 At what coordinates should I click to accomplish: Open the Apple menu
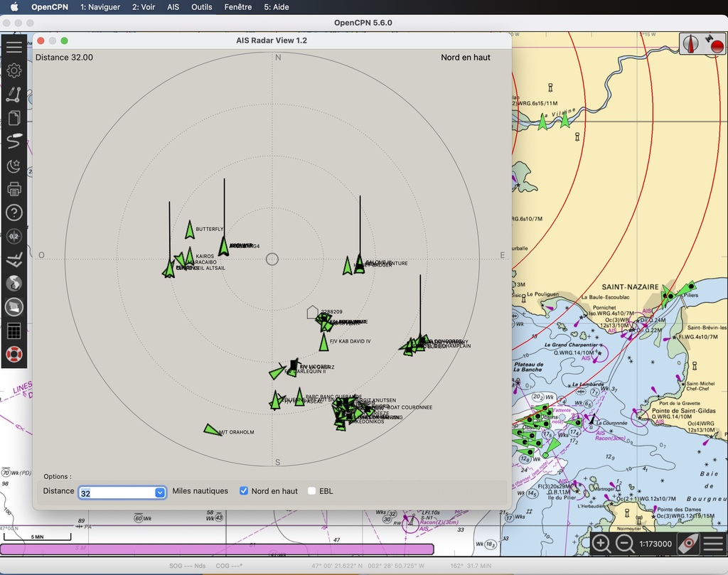click(14, 7)
